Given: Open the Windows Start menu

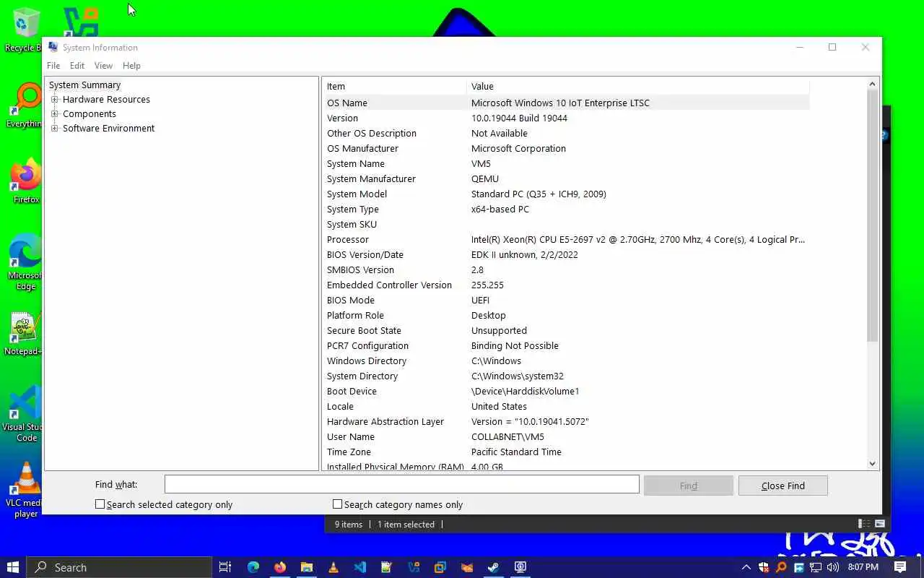Looking at the screenshot, I should 13,567.
